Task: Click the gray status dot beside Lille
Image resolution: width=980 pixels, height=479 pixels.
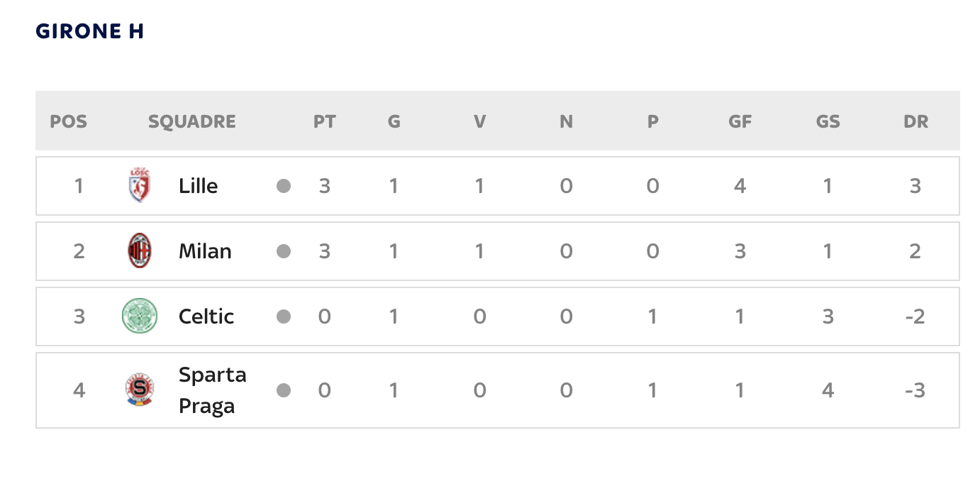Action: pyautogui.click(x=284, y=187)
